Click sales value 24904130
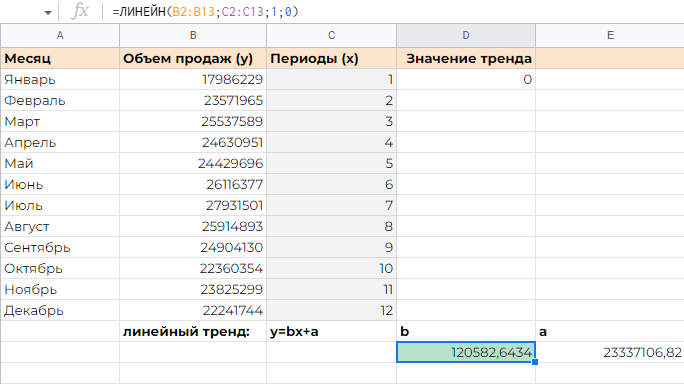Image resolution: width=684 pixels, height=384 pixels. pyautogui.click(x=193, y=247)
